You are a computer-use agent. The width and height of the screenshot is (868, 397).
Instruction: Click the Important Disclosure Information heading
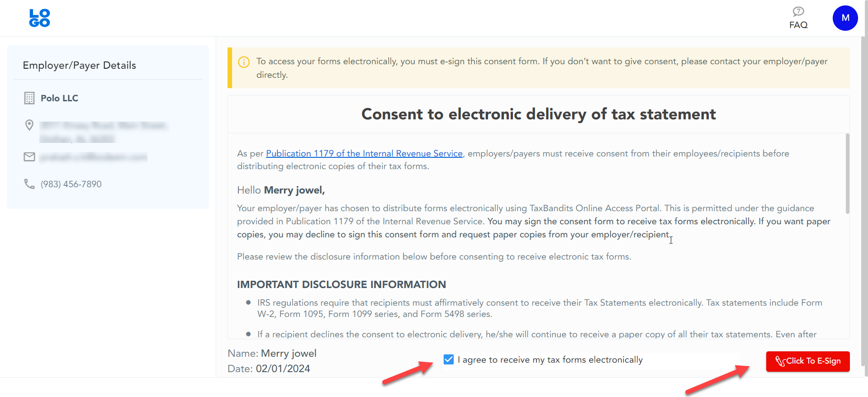click(341, 284)
